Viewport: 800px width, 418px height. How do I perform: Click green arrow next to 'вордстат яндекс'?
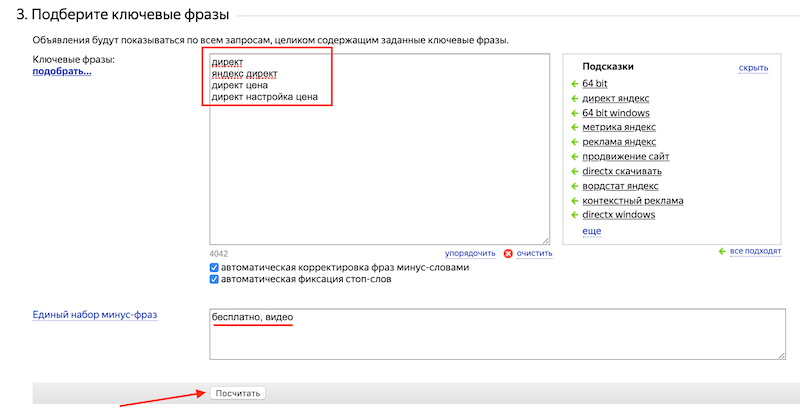574,186
